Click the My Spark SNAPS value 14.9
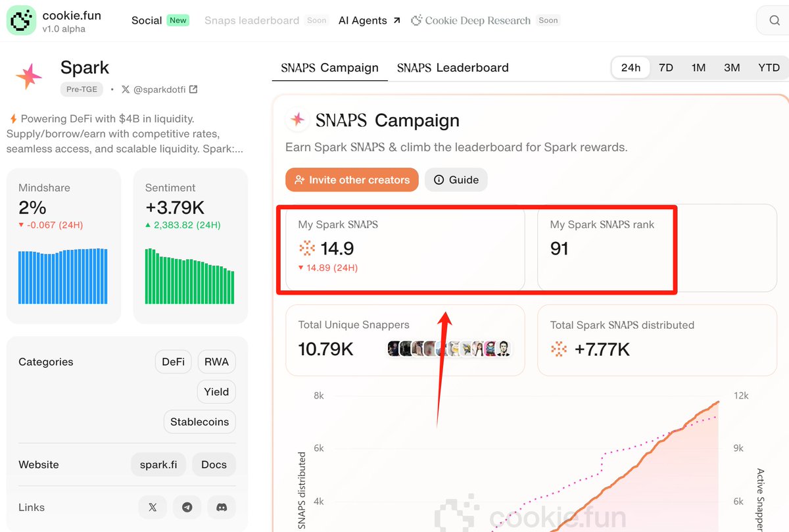The height and width of the screenshot is (532, 789). click(x=337, y=249)
